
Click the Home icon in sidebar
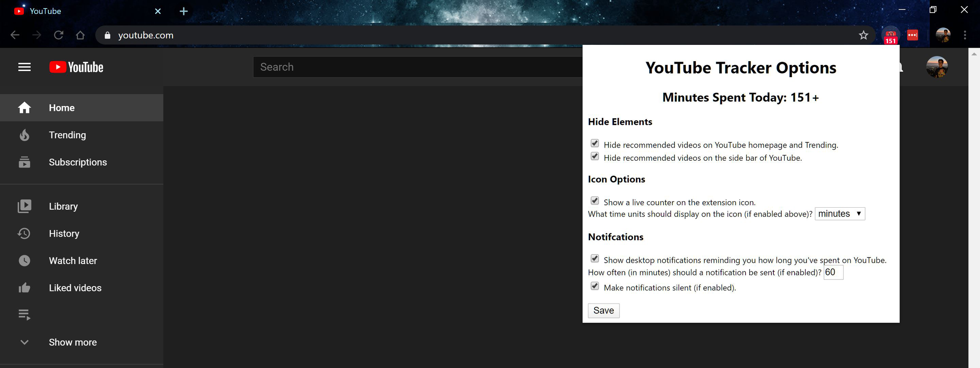tap(24, 108)
